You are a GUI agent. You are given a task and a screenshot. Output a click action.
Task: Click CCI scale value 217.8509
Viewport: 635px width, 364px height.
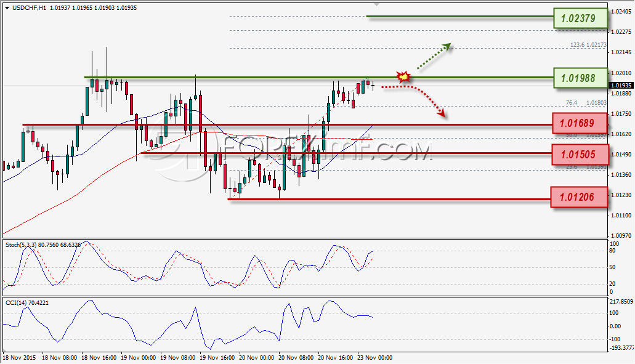click(x=621, y=302)
